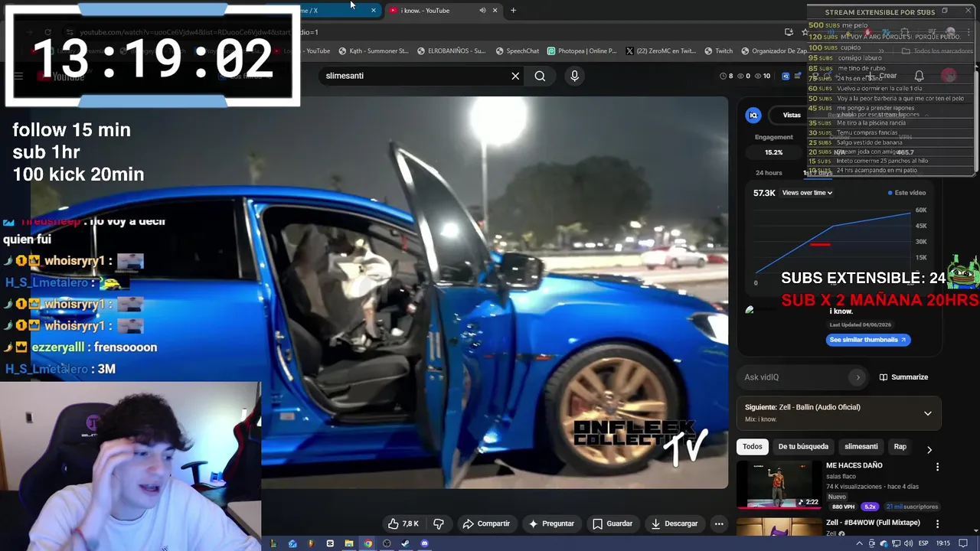Open the Kath - Summoner bookmark

[373, 51]
